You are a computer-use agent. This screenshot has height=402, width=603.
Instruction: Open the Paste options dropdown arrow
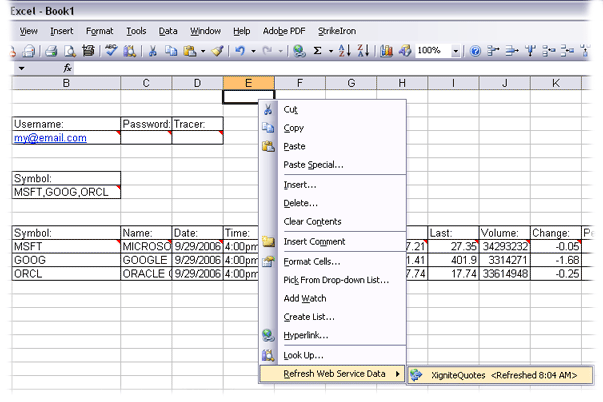tap(203, 51)
